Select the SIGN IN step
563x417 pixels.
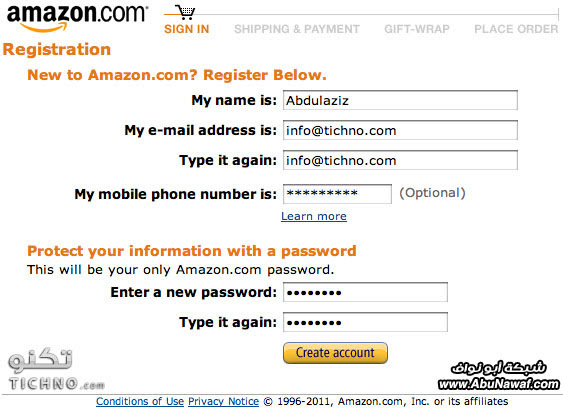point(187,29)
